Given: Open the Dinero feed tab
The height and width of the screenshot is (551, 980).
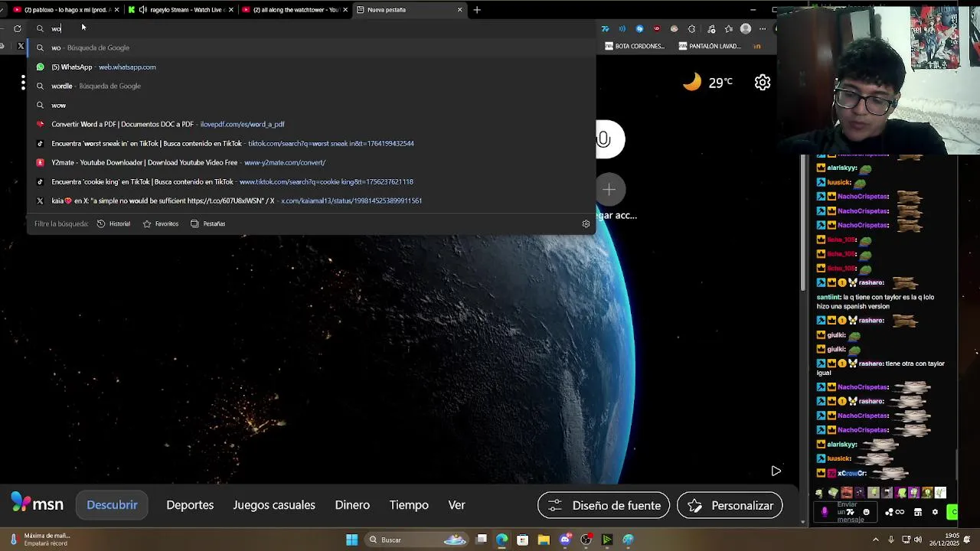Looking at the screenshot, I should pos(352,505).
